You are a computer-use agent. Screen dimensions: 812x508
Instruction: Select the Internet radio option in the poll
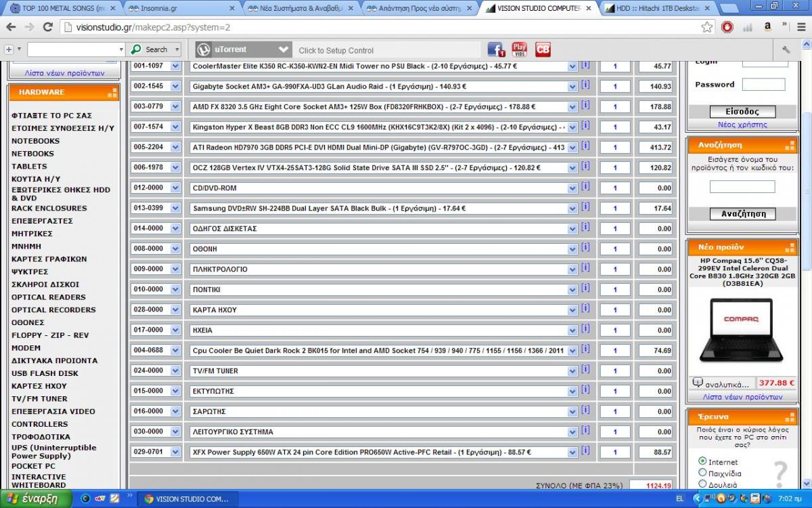point(702,461)
